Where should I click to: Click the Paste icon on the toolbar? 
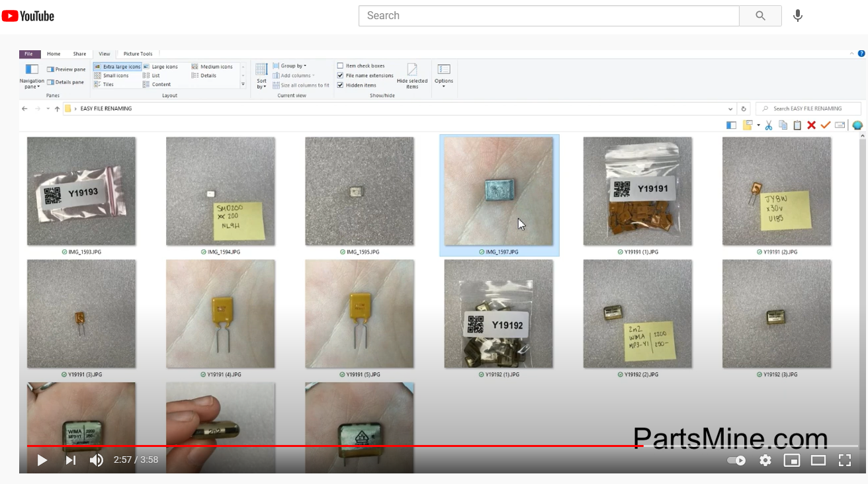tap(797, 125)
